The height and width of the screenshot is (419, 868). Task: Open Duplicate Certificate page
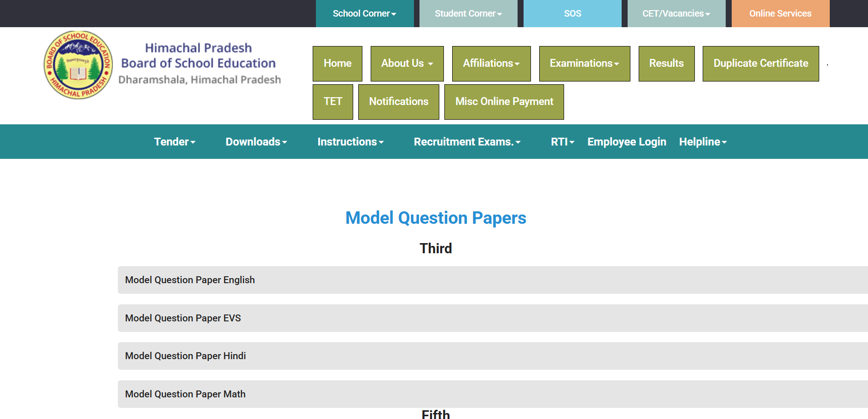[x=761, y=64]
